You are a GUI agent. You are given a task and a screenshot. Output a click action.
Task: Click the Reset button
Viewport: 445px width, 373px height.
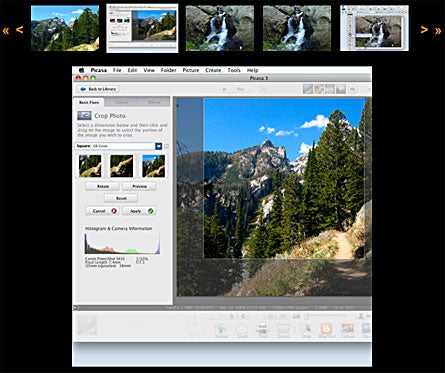121,198
